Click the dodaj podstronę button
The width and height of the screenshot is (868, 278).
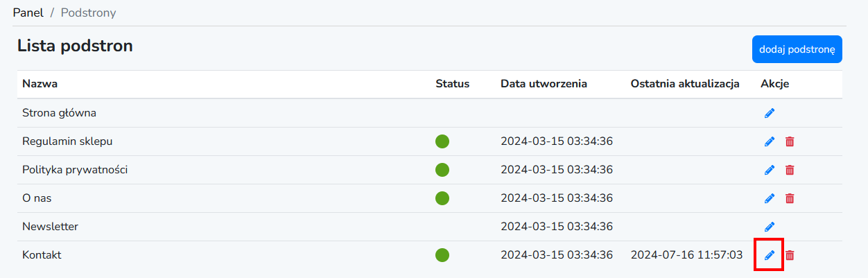(x=797, y=49)
